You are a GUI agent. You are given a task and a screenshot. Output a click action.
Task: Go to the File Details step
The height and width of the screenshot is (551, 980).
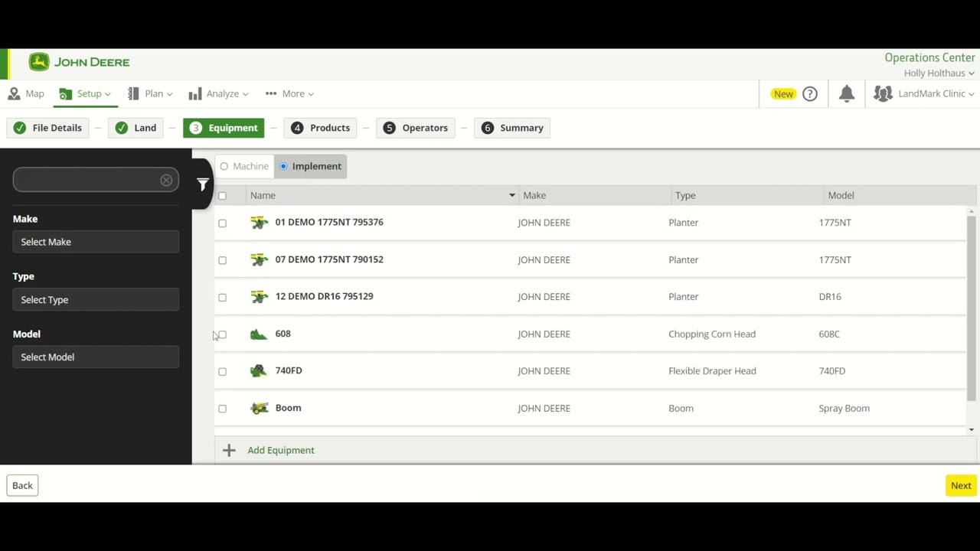[x=47, y=128]
